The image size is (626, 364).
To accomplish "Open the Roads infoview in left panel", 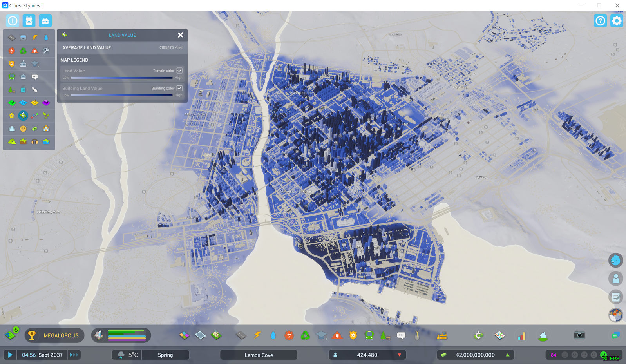I will [x=12, y=38].
